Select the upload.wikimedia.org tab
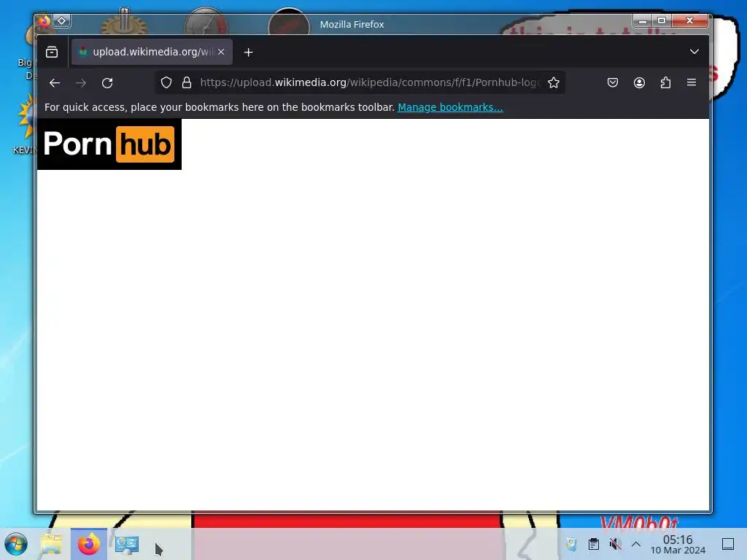747x560 pixels. (x=152, y=52)
